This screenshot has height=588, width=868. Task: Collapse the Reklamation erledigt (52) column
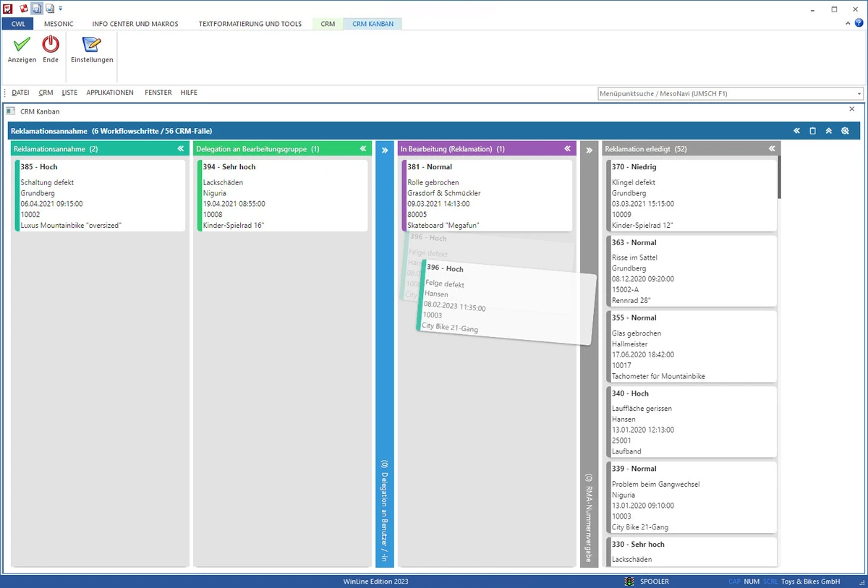point(772,149)
